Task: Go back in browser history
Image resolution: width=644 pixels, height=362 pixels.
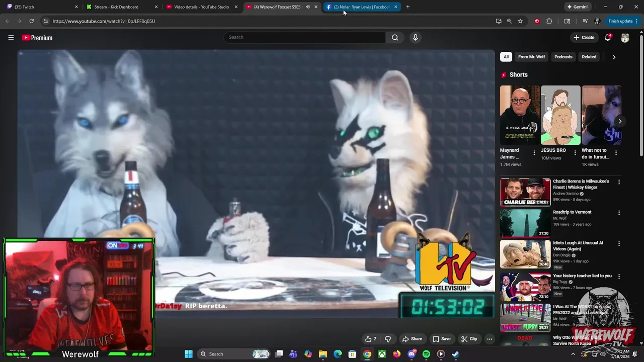Action: click(7, 21)
